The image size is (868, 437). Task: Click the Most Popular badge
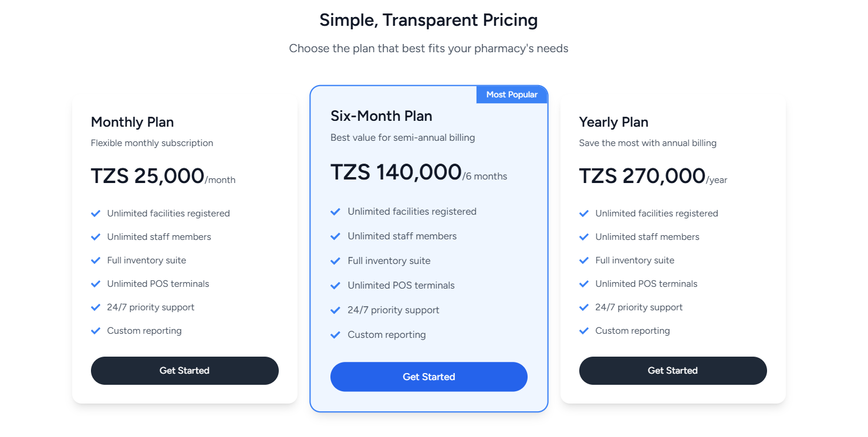click(512, 94)
